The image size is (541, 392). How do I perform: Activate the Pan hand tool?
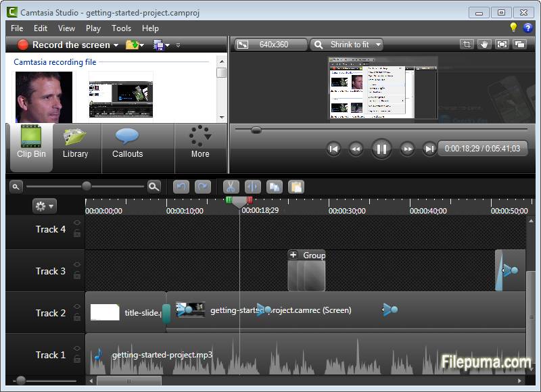[x=484, y=45]
